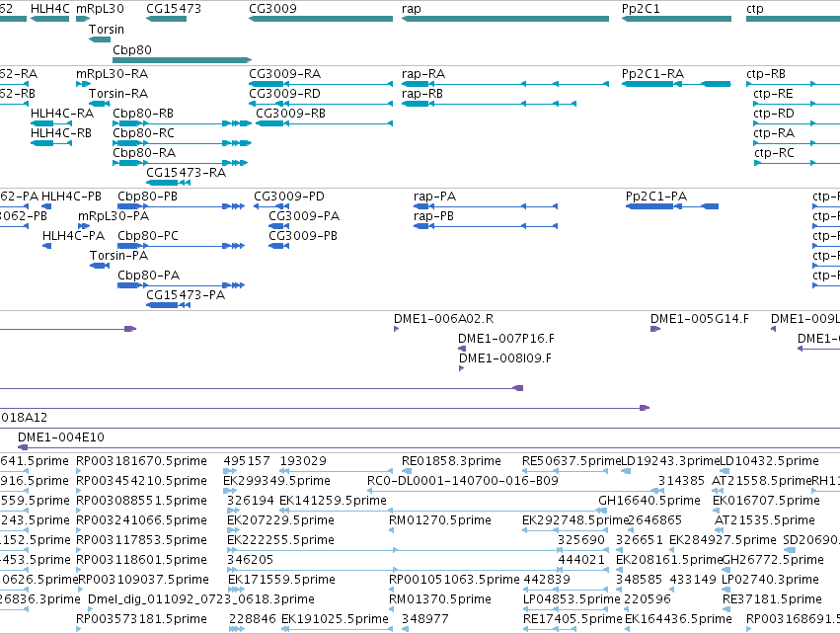Viewport: 840px width, 634px height.
Task: Click the HLH4C gene label
Action: 49,9
